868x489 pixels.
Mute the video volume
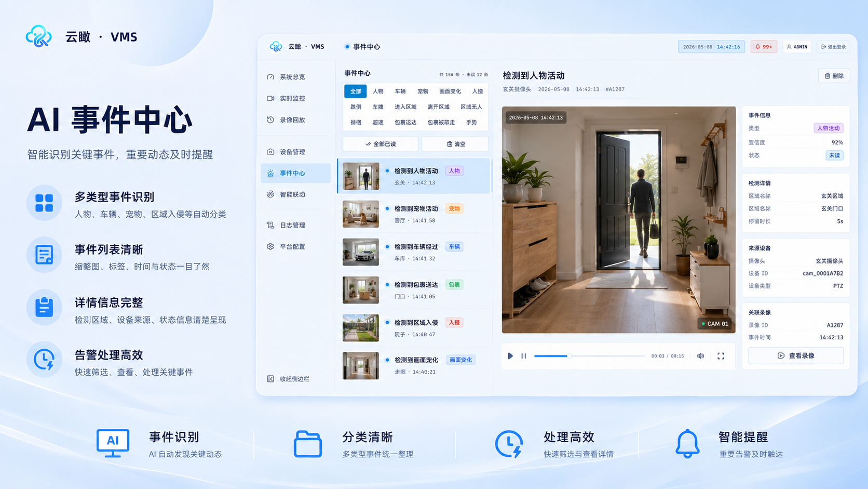[x=700, y=356]
